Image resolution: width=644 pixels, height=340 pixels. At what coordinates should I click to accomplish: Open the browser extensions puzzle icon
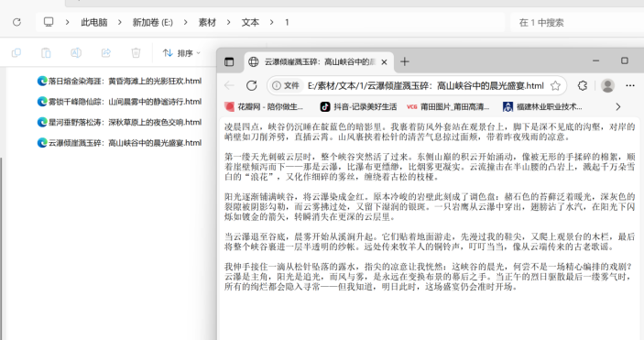(583, 85)
